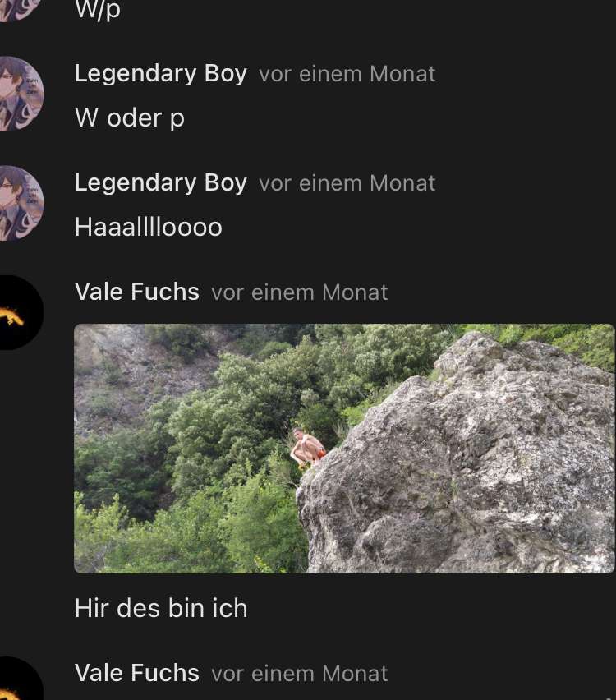Image resolution: width=616 pixels, height=700 pixels.
Task: Click 'Legendary Boy' name above 'Haaalllloooo'
Action: (x=161, y=183)
